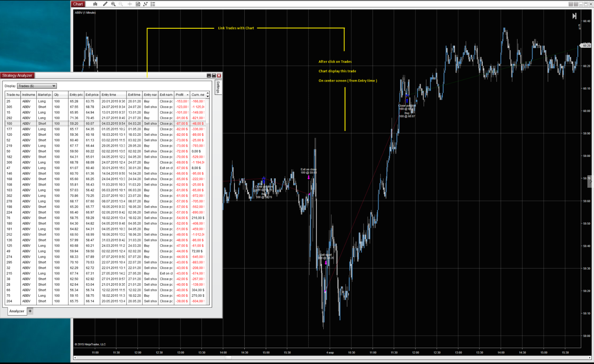The height and width of the screenshot is (364, 594).
Task: Select trade number 177 row
Action: [105, 129]
